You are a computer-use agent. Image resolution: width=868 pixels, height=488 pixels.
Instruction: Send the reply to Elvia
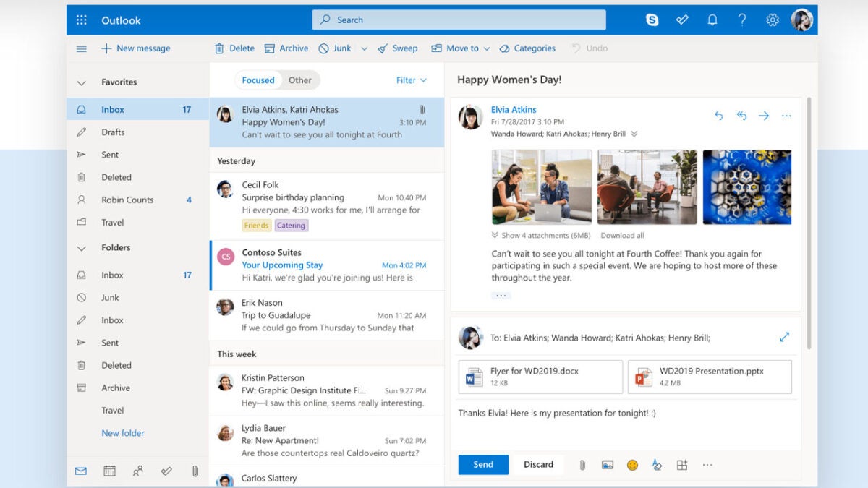coord(482,465)
